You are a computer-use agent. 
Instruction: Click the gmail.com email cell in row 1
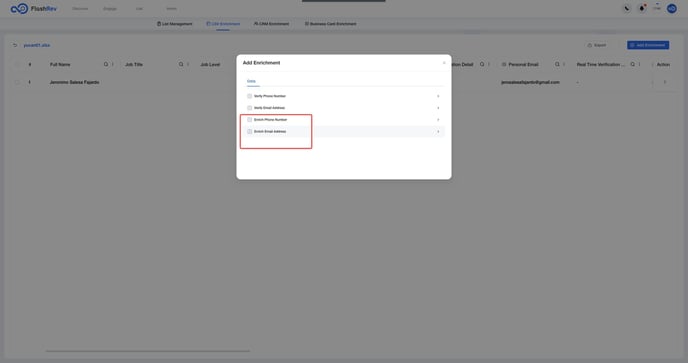pyautogui.click(x=530, y=82)
